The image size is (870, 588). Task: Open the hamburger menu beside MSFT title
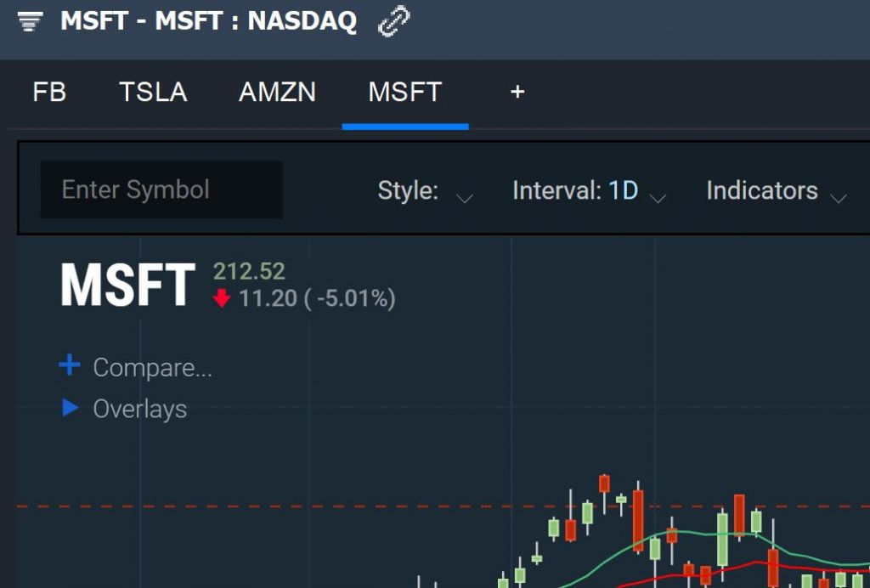(30, 21)
